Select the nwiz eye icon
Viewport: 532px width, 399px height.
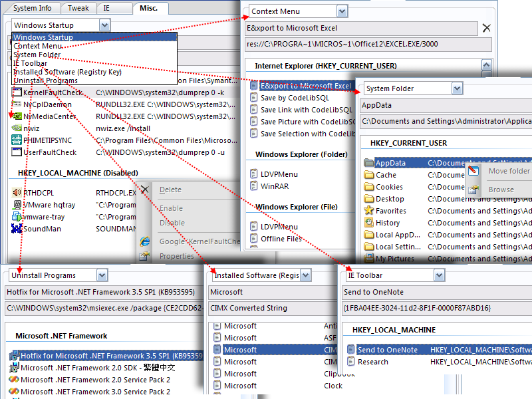click(x=16, y=128)
